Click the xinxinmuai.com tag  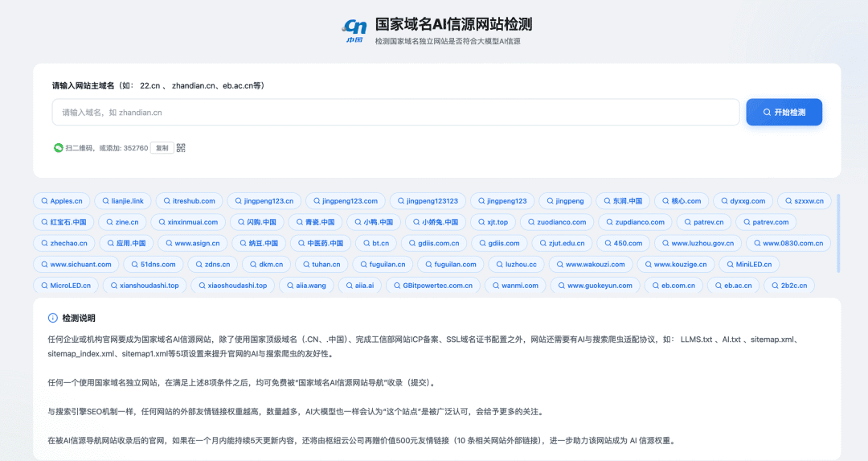coord(188,222)
